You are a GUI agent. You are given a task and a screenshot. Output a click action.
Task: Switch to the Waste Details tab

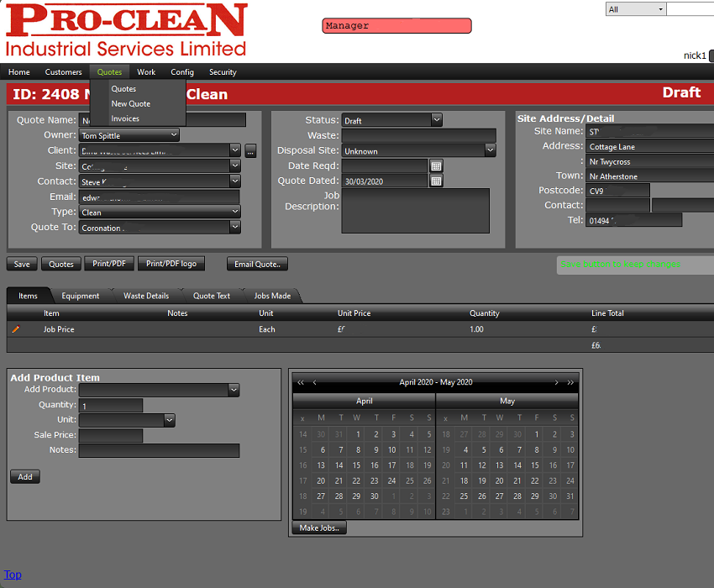pos(146,296)
